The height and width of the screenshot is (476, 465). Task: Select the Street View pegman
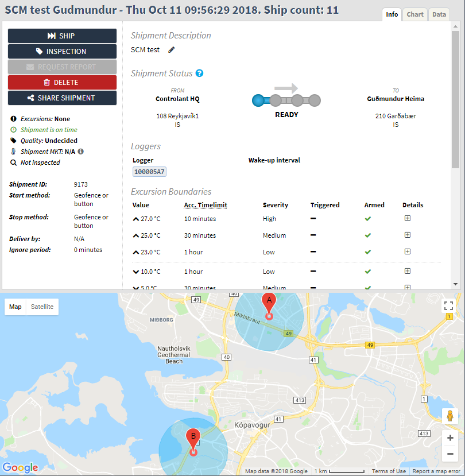(x=450, y=416)
